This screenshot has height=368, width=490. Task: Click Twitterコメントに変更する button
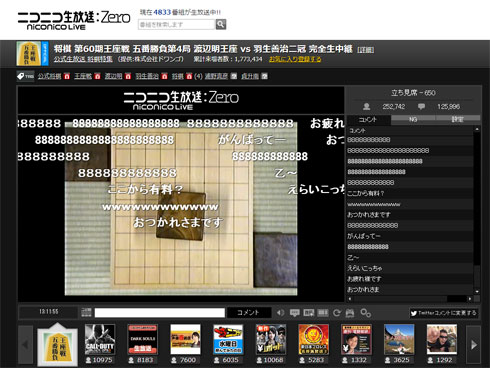click(x=444, y=313)
